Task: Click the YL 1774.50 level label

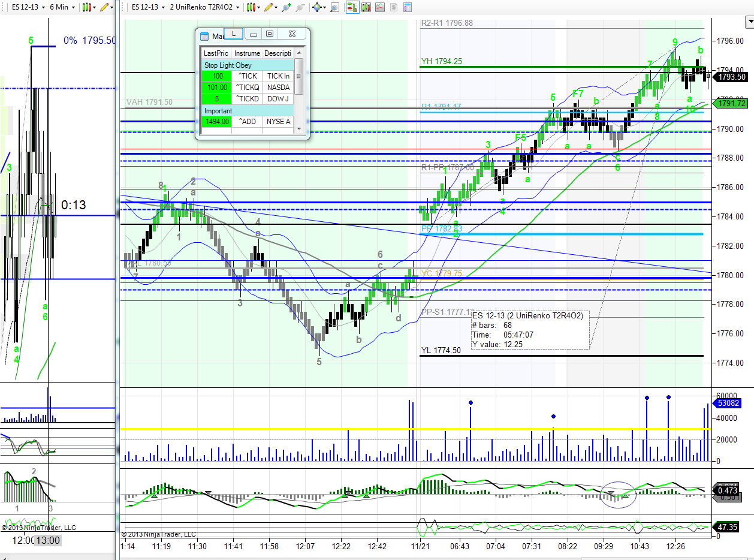Action: pos(441,350)
